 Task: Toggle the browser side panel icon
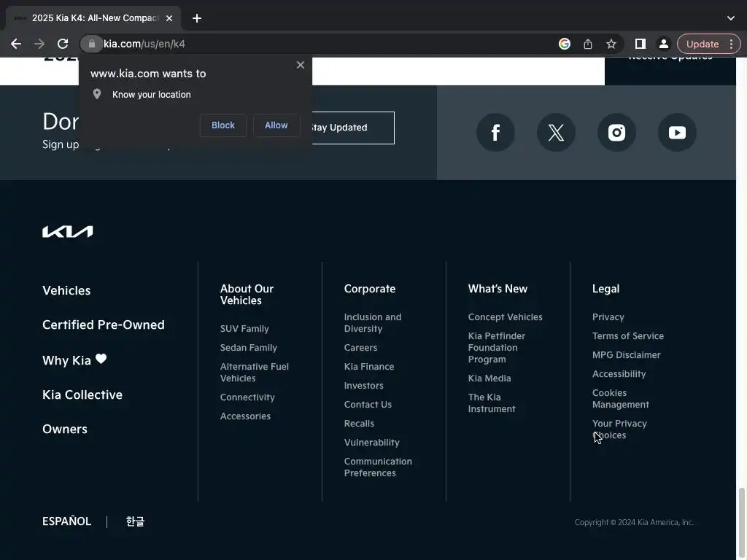tap(640, 44)
